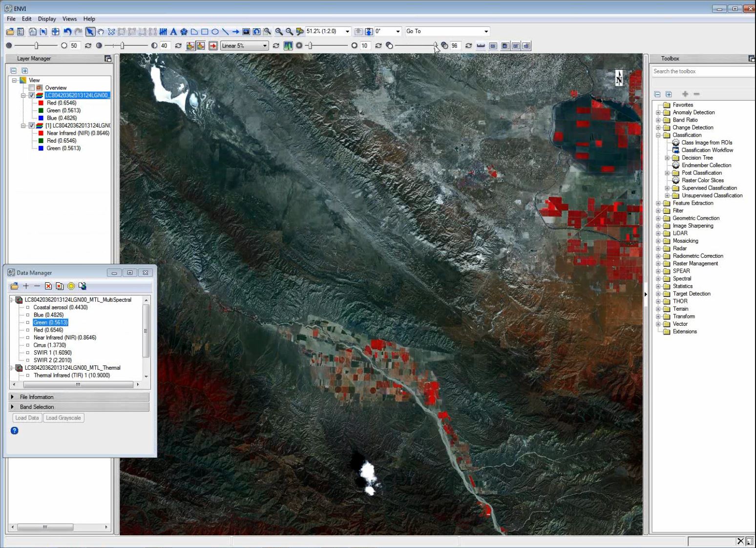The width and height of the screenshot is (756, 548).
Task: Open the Zoom In magnifier tool
Action: point(277,31)
